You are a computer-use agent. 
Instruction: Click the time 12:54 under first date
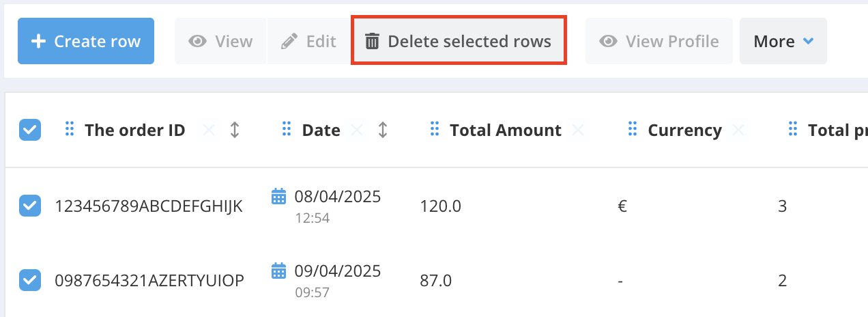[x=312, y=219]
